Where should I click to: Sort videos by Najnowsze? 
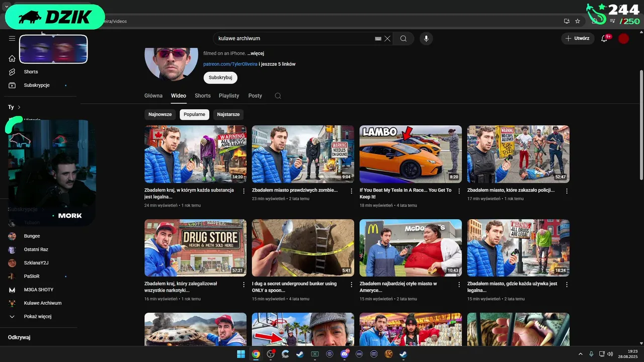pos(160,114)
